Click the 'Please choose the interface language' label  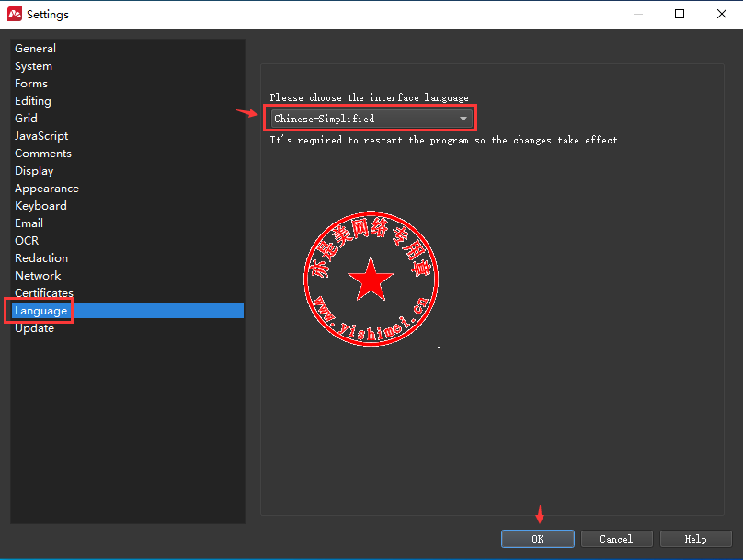coord(369,97)
